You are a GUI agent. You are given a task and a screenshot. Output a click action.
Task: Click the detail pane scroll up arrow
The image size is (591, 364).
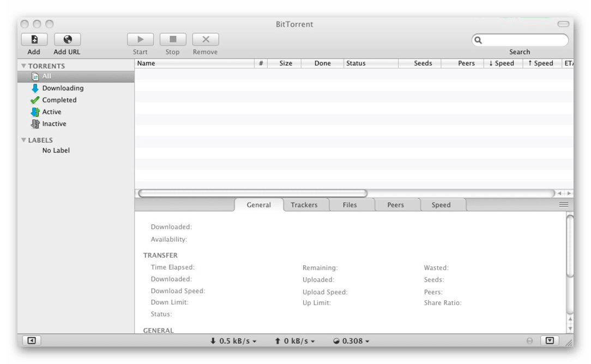pyautogui.click(x=570, y=319)
